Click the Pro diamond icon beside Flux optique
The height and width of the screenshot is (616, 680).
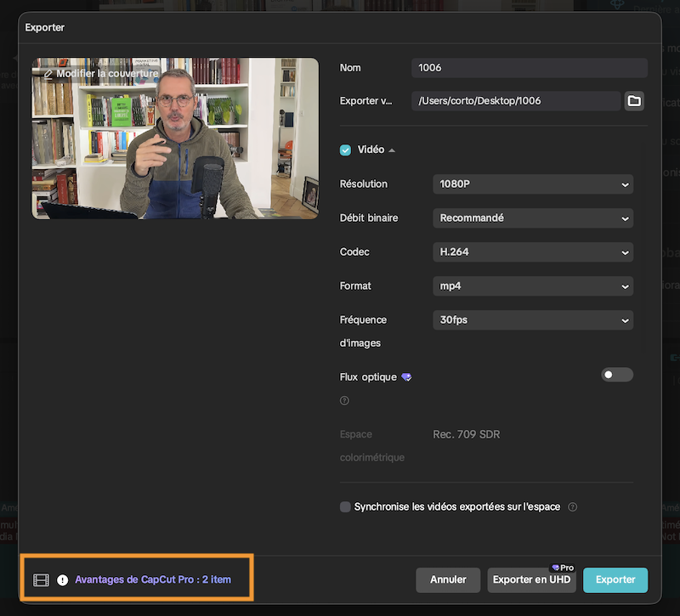click(x=407, y=376)
